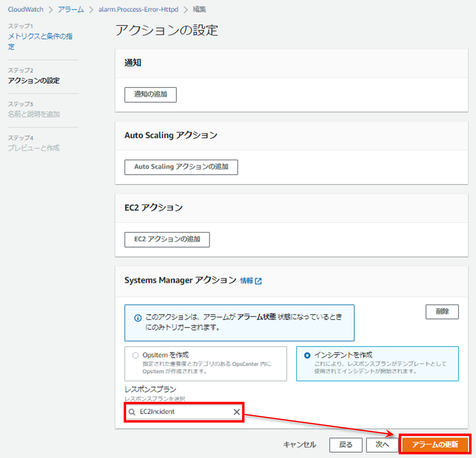476x458 pixels.
Task: Open alarm.Proccess-Error-Httpd breadcrumb link
Action: pos(138,9)
